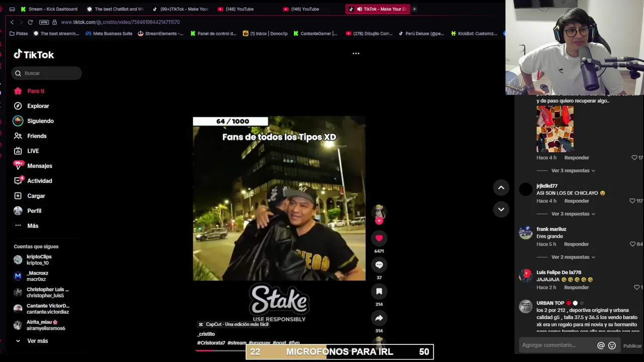This screenshot has width=644, height=362.
Task: Reply to jrjkdkd77 comment
Action: pyautogui.click(x=577, y=201)
